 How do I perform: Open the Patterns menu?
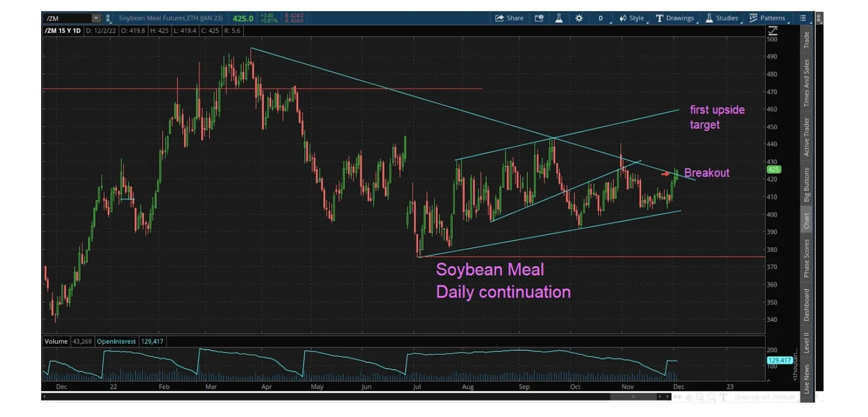pos(768,18)
